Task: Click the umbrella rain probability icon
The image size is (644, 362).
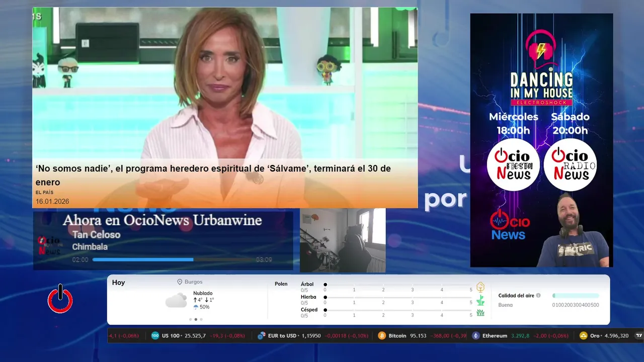Action: pos(196,307)
